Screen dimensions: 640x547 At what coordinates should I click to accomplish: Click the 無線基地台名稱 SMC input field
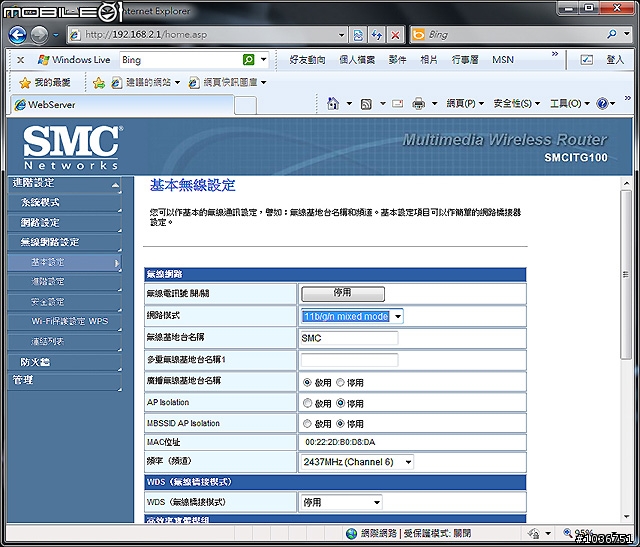pyautogui.click(x=349, y=338)
